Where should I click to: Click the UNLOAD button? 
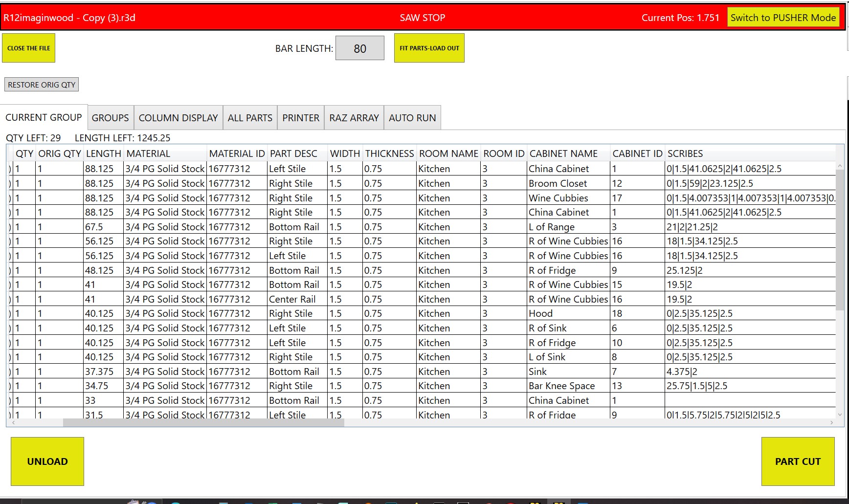(x=47, y=461)
